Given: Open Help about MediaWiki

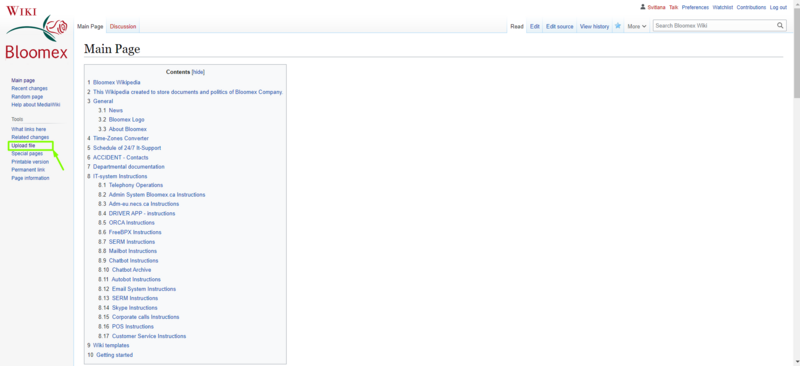Looking at the screenshot, I should [x=36, y=105].
